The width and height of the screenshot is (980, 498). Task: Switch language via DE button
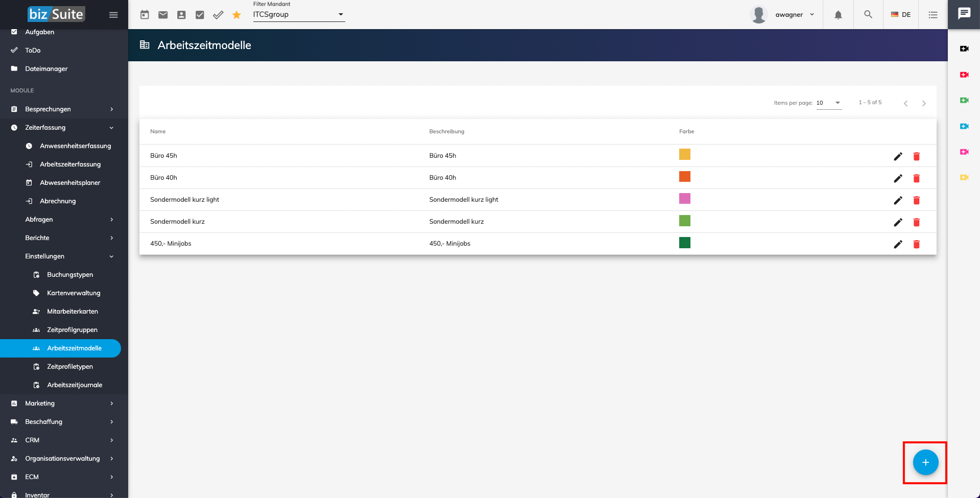click(x=901, y=15)
